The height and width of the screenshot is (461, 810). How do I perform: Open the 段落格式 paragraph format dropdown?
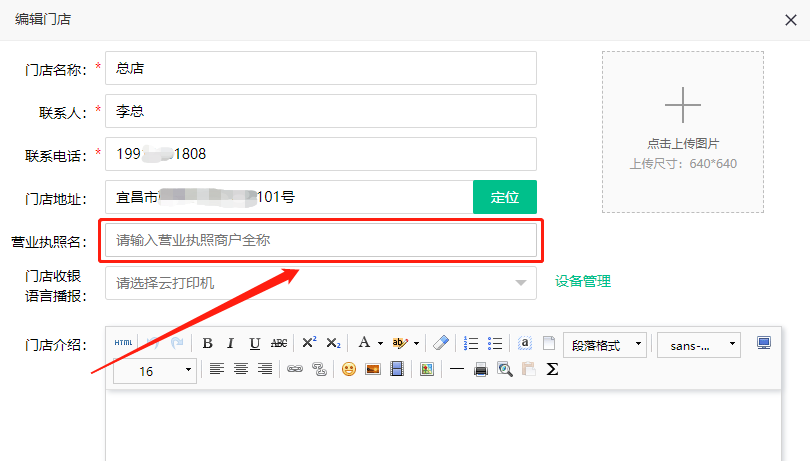click(605, 345)
